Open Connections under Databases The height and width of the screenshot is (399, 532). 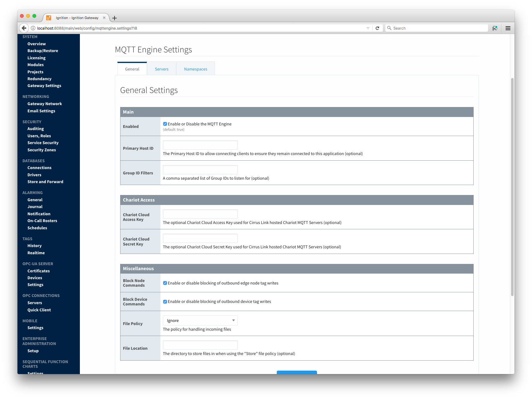pyautogui.click(x=39, y=168)
